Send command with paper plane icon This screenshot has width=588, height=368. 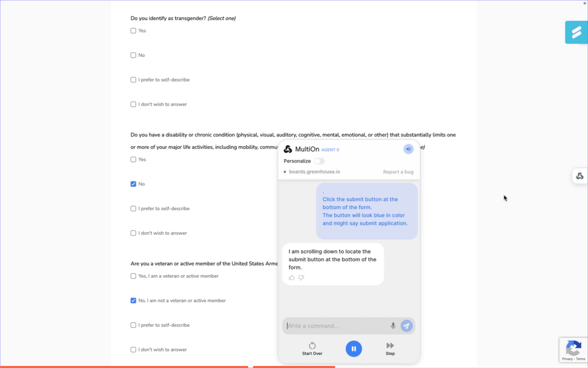click(x=406, y=326)
